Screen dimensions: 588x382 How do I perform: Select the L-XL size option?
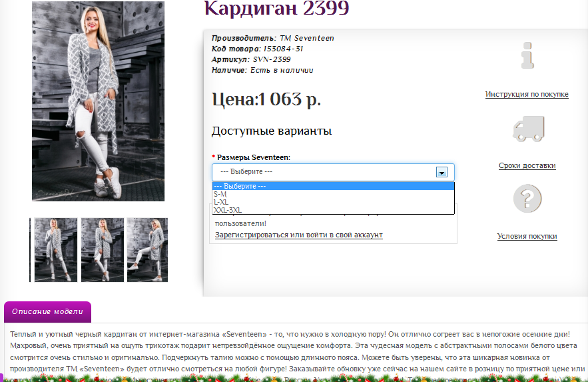coord(333,202)
